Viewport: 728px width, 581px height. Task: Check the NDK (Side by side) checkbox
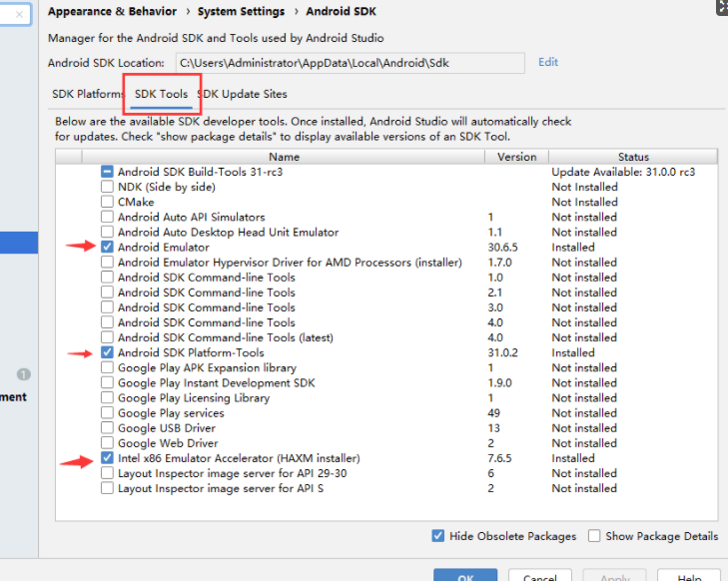107,187
